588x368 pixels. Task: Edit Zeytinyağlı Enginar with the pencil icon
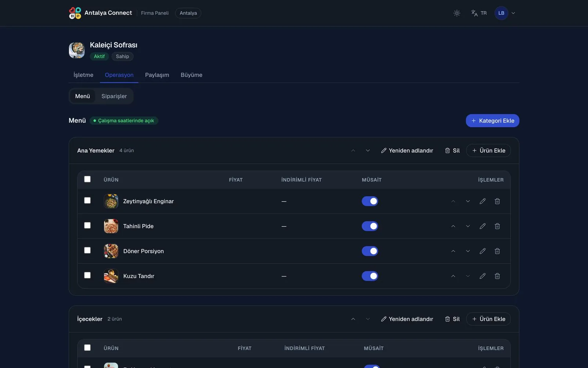(x=483, y=201)
